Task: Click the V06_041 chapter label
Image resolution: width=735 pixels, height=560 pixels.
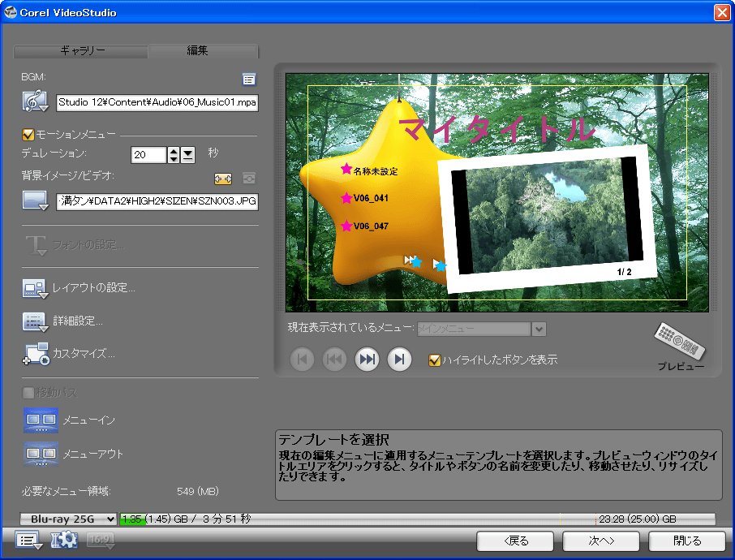Action: tap(371, 198)
